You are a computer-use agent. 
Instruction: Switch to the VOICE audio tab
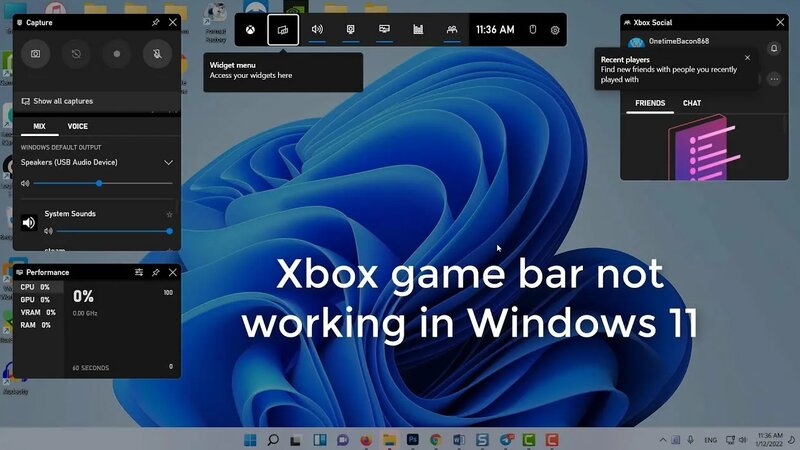tap(78, 126)
